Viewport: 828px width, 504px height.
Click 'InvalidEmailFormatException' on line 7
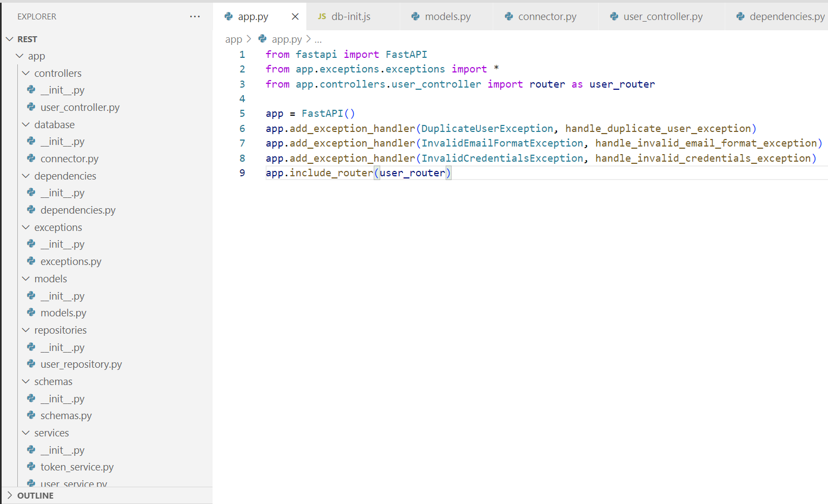tap(502, 143)
